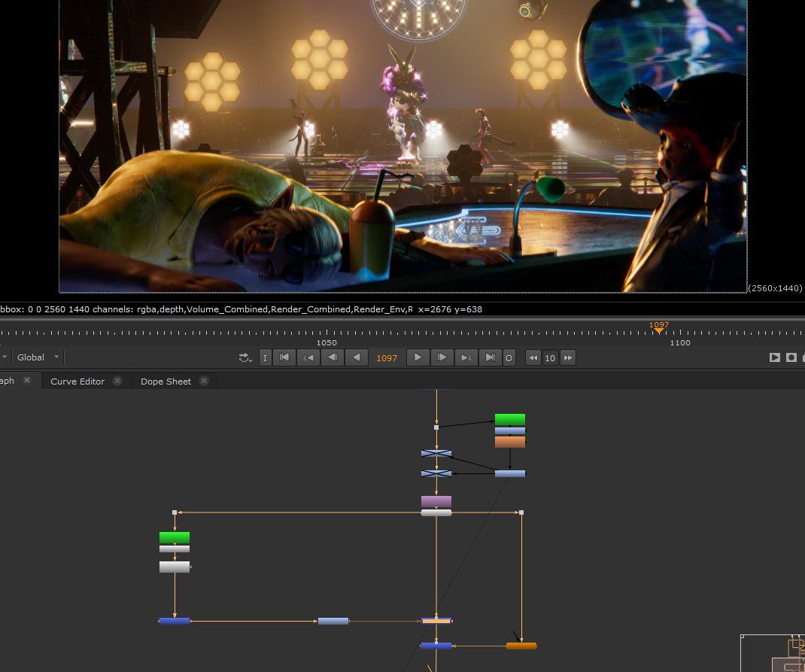Step forward one frame

point(442,357)
